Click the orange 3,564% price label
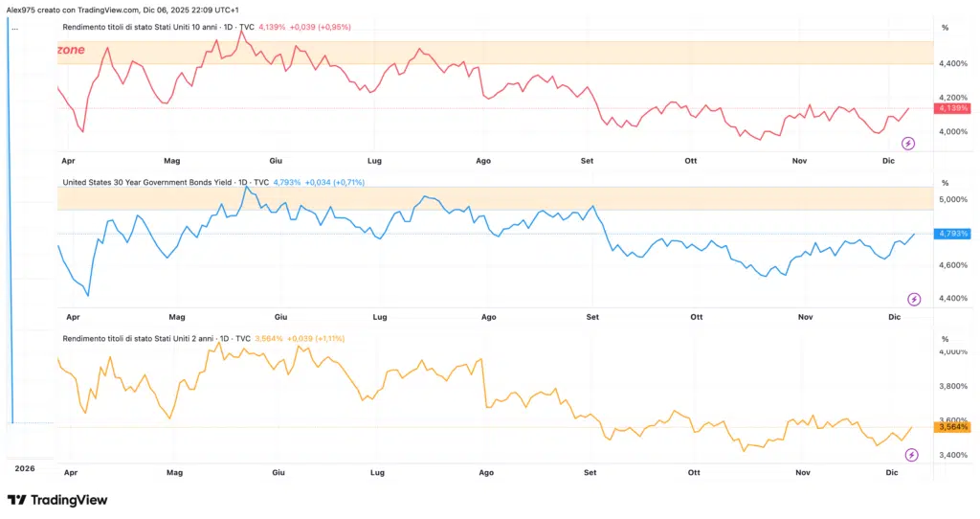This screenshot has width=980, height=519. 952,428
